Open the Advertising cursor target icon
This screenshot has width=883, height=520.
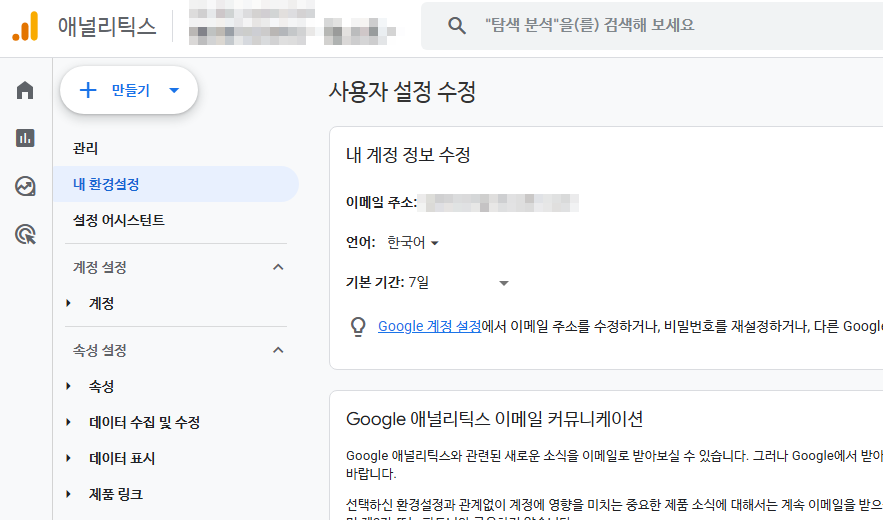point(25,234)
